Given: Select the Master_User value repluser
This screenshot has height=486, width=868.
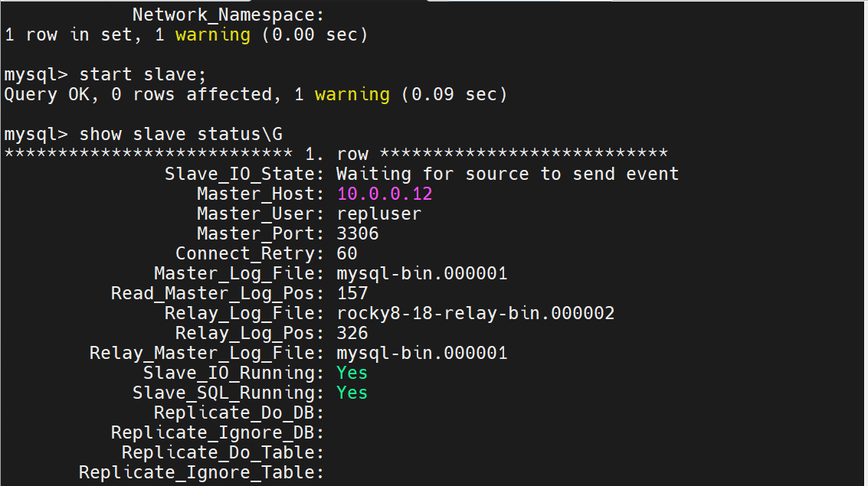Looking at the screenshot, I should (x=379, y=214).
